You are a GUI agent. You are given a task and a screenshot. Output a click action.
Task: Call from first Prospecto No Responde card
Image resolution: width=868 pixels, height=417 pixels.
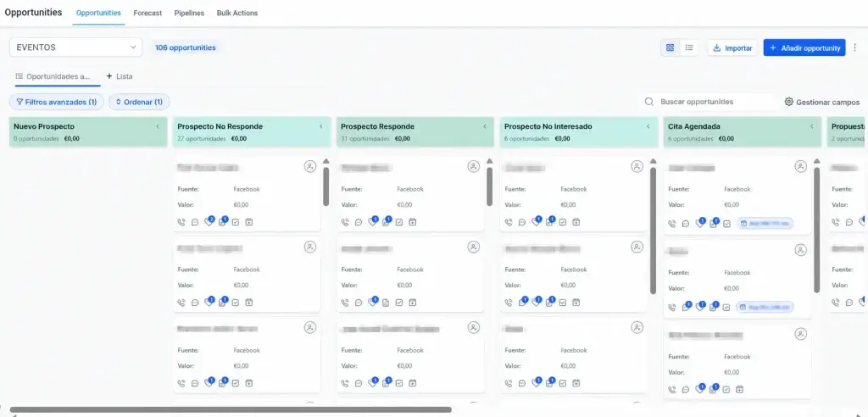181,222
